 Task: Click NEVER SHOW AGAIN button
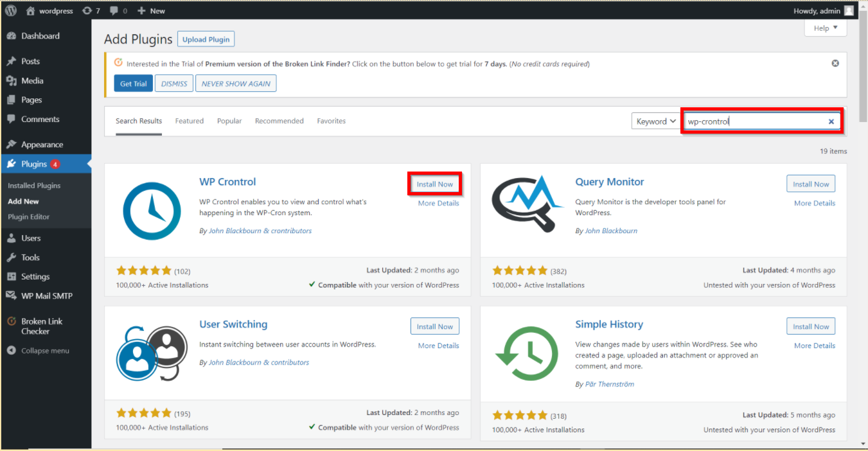click(x=236, y=84)
